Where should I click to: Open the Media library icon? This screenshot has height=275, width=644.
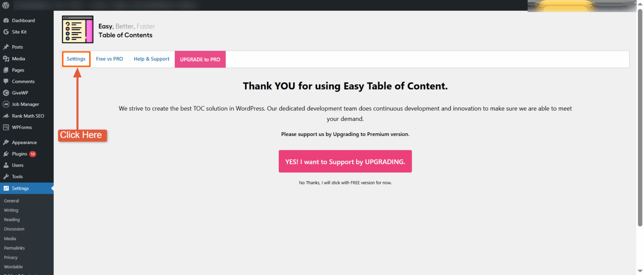pyautogui.click(x=6, y=59)
